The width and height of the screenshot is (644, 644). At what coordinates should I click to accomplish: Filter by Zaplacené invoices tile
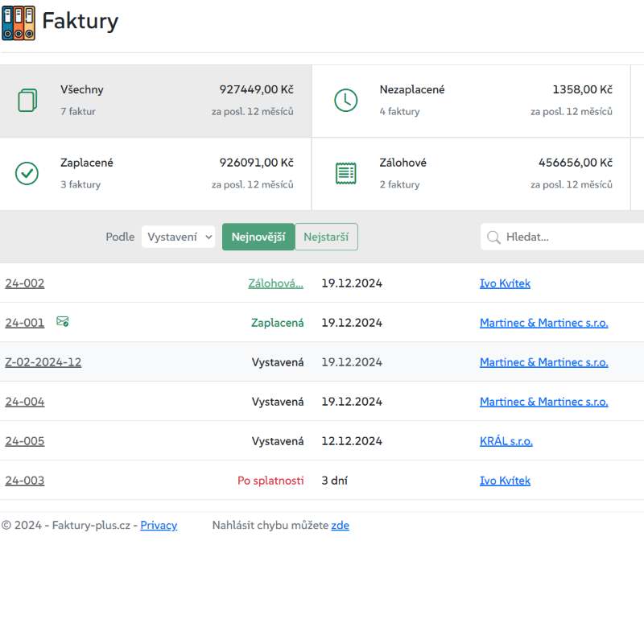click(x=156, y=173)
